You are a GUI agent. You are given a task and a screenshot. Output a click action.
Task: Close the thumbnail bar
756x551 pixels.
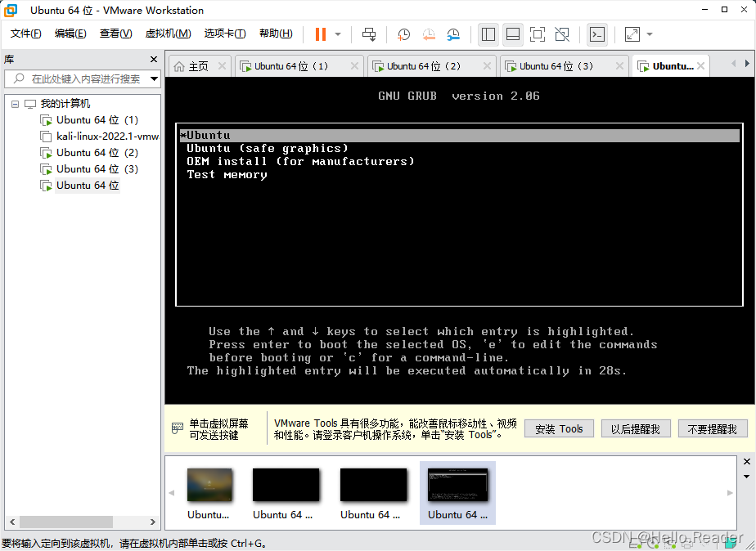(747, 461)
